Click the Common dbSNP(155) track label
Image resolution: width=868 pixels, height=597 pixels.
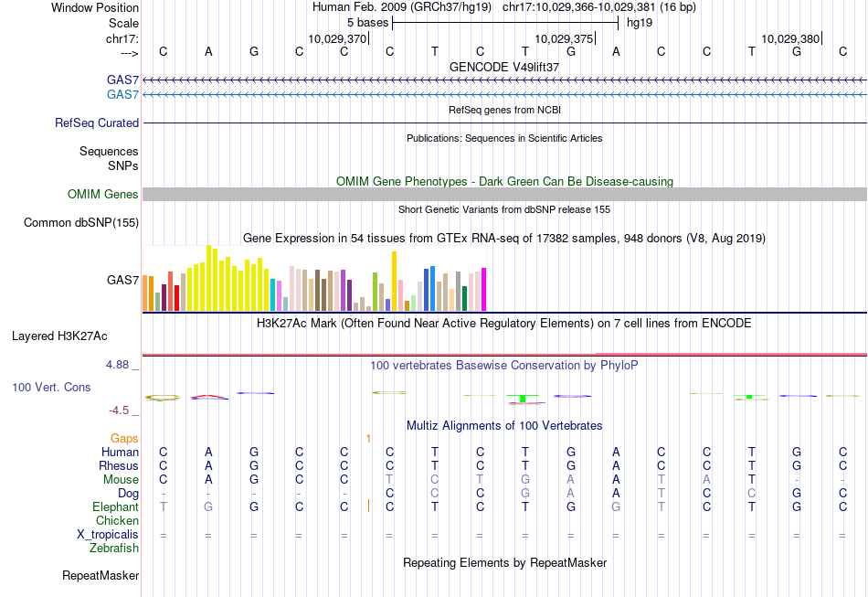pos(81,223)
